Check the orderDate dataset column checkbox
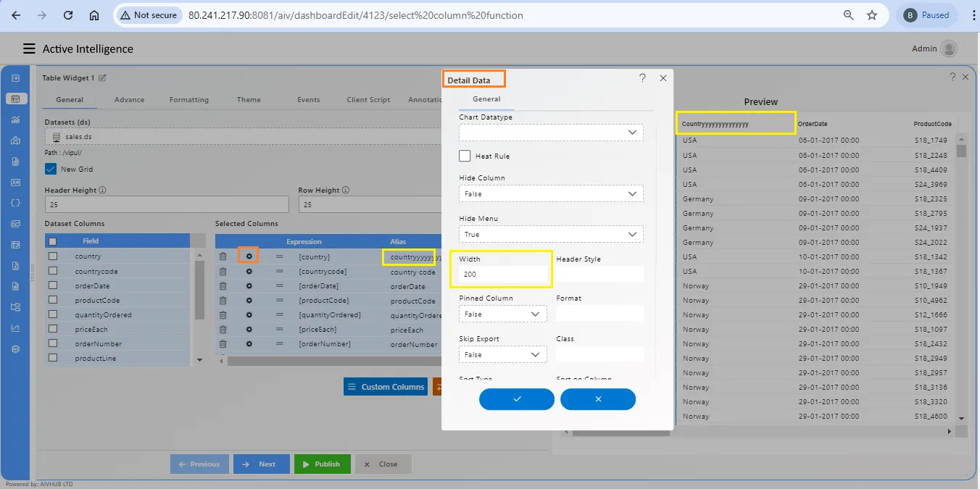The height and width of the screenshot is (489, 980). click(52, 285)
